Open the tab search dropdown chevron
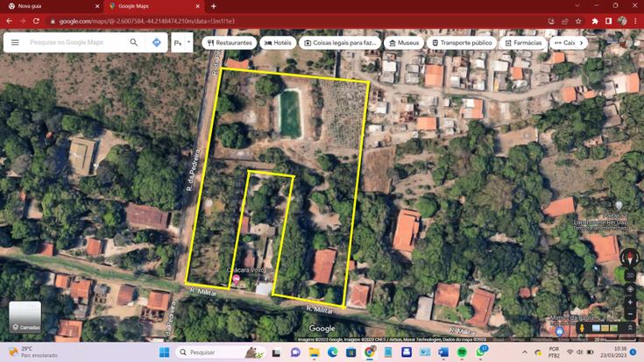Image resolution: width=644 pixels, height=362 pixels. coord(577,6)
